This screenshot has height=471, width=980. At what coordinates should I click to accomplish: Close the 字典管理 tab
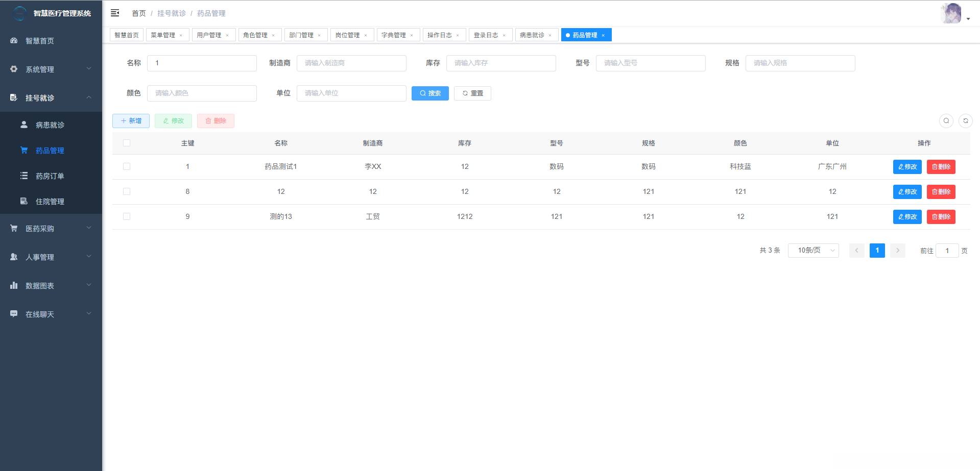click(412, 35)
